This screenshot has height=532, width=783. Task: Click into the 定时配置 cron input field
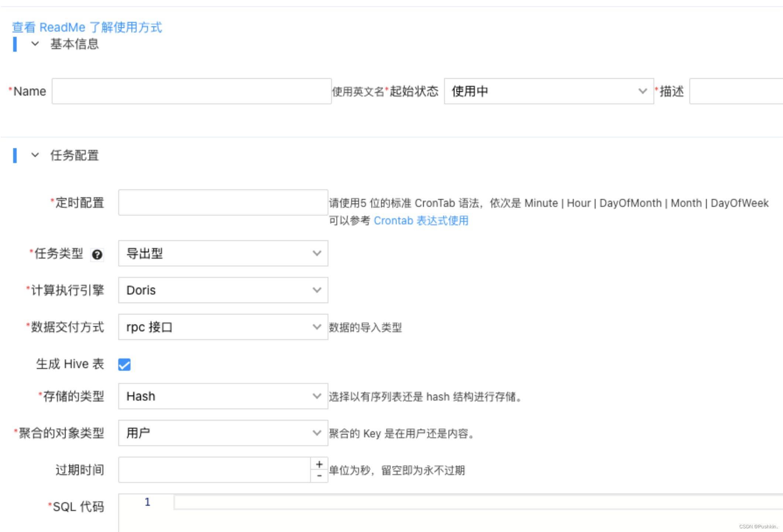[223, 202]
